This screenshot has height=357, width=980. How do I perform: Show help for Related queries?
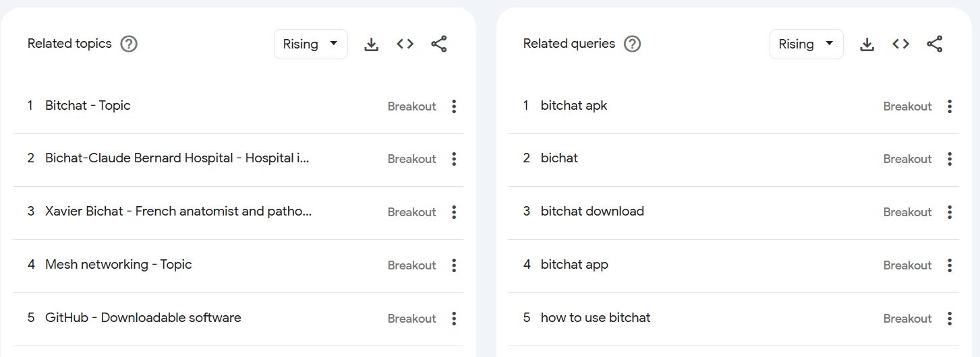(x=632, y=44)
